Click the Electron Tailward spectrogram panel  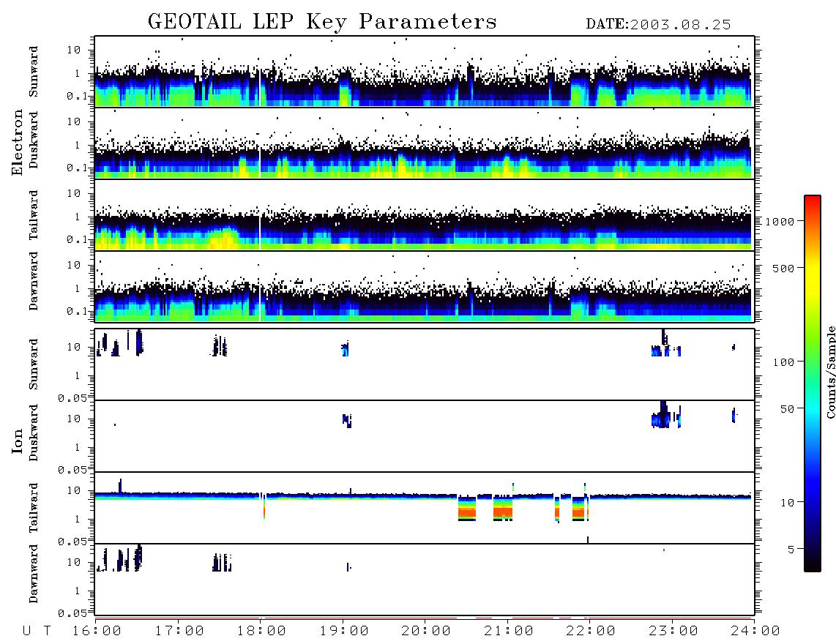click(425, 215)
